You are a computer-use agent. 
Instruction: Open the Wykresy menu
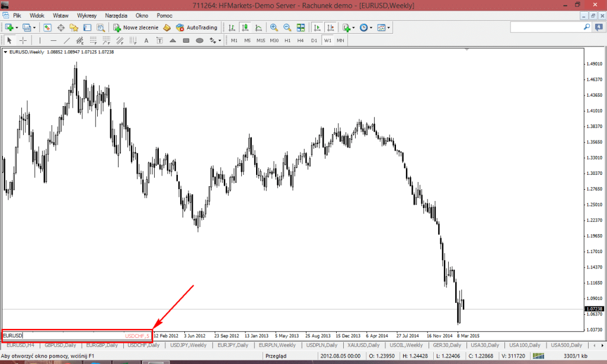tap(87, 15)
